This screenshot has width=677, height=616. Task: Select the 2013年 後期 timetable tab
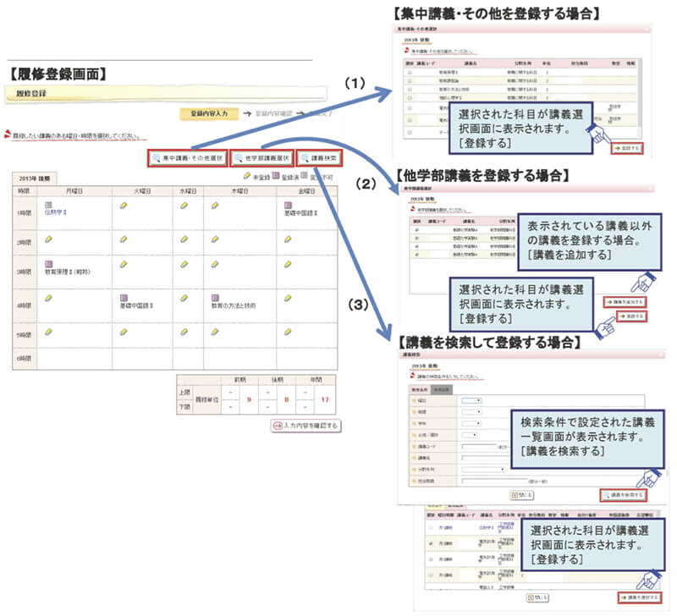click(x=32, y=177)
